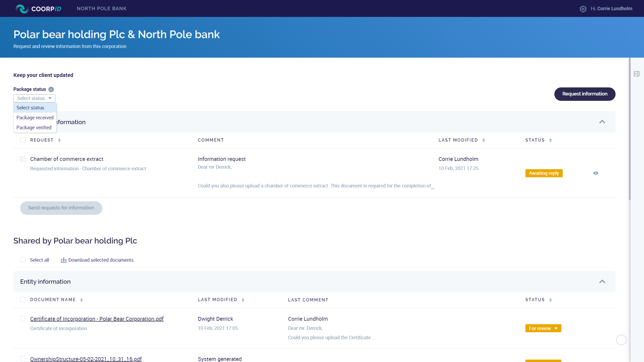Tick OwnershipStructure document checkbox
Image resolution: width=644 pixels, height=362 pixels.
pos(23,359)
